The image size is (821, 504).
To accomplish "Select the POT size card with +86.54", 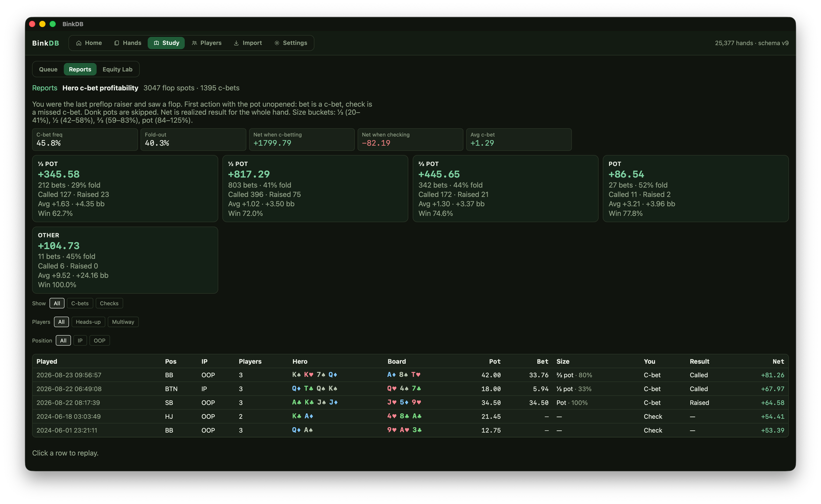I will point(696,189).
